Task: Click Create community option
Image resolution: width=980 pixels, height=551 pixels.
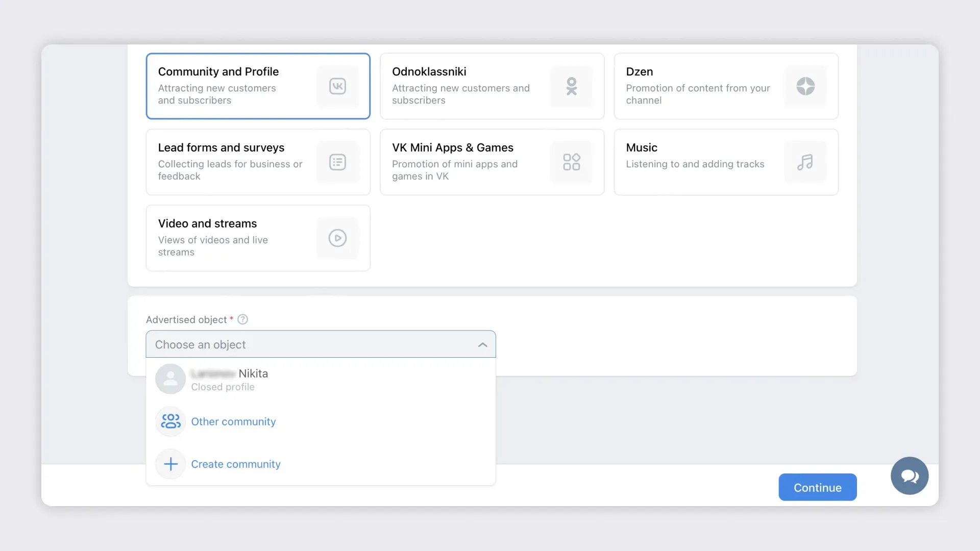Action: click(235, 464)
